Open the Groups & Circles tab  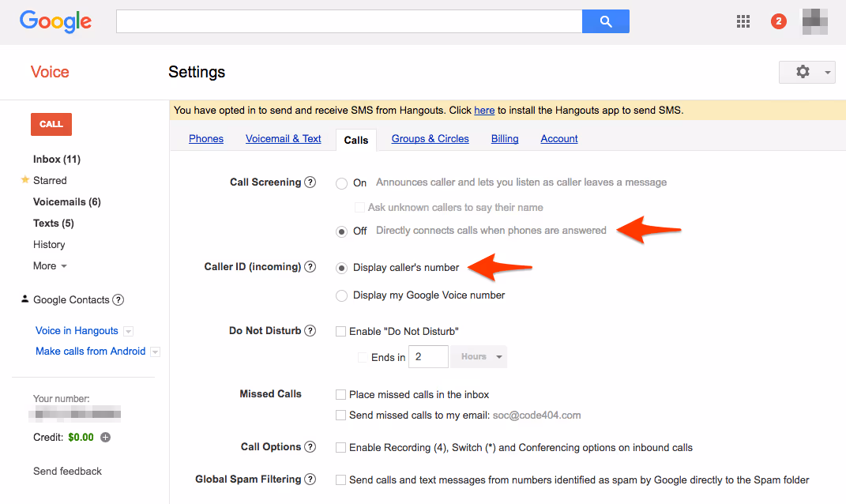(430, 139)
